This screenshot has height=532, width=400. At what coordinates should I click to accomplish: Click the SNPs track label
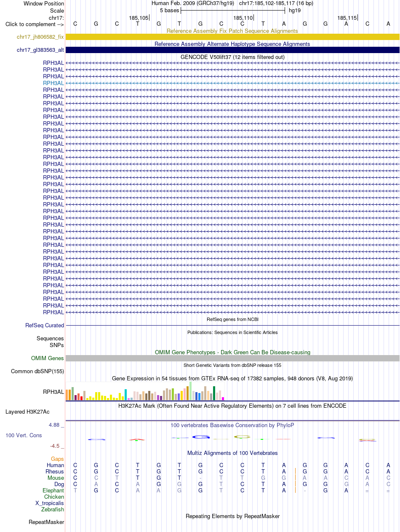coord(57,345)
